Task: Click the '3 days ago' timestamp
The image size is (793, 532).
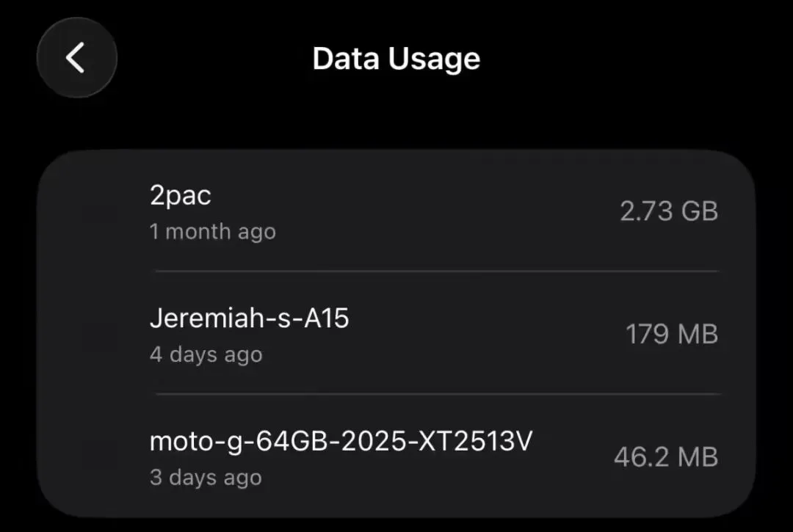Action: (x=206, y=478)
